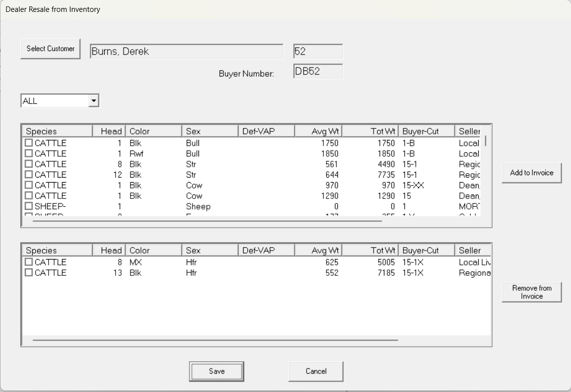Check the 8-head MX Hfr invoice row
Screen dimensions: 571x392
[x=28, y=261]
